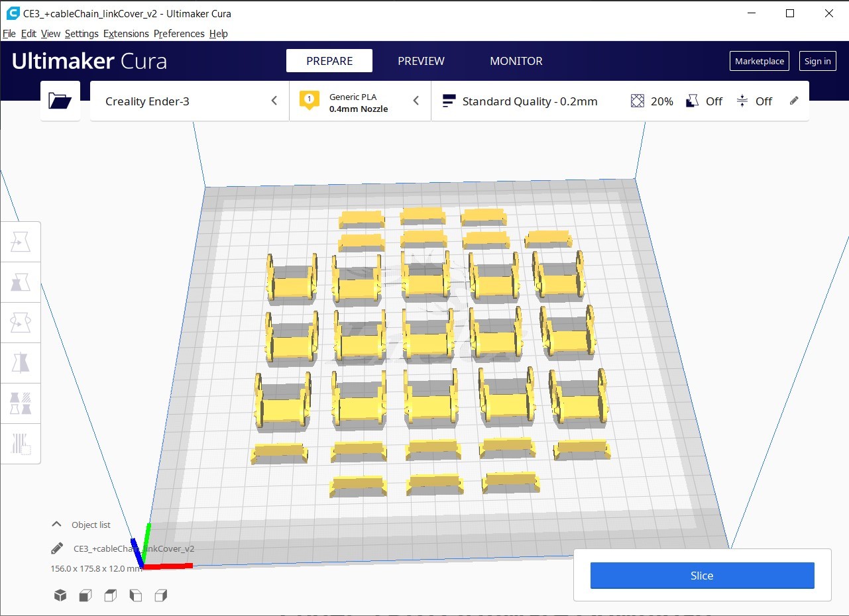Select the Move tool in left toolbar
Screen dimensions: 849x616
tap(21, 243)
